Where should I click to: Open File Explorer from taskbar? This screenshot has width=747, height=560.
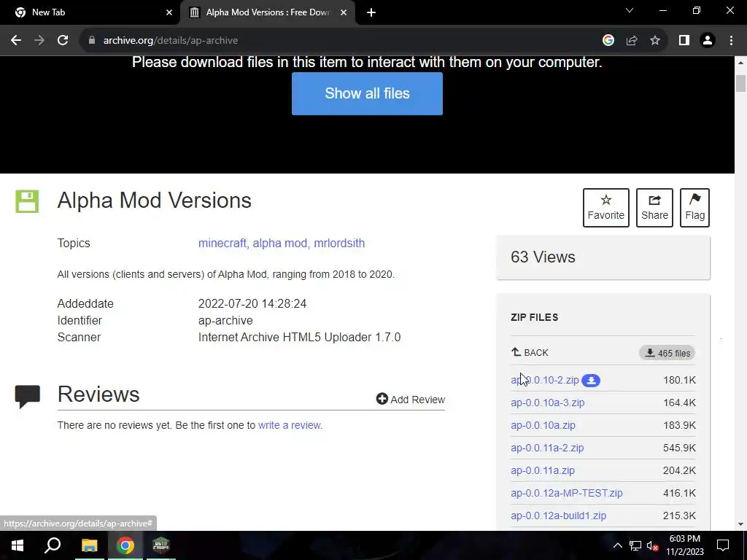pos(89,545)
